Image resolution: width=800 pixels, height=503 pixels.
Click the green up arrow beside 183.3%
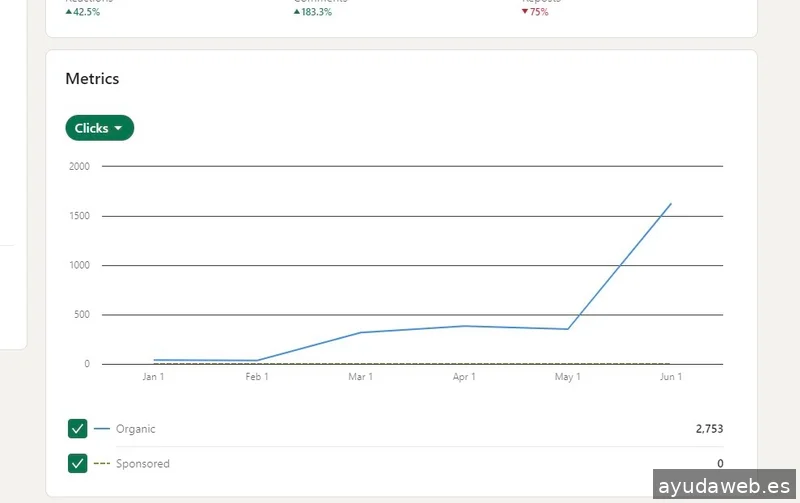[297, 12]
